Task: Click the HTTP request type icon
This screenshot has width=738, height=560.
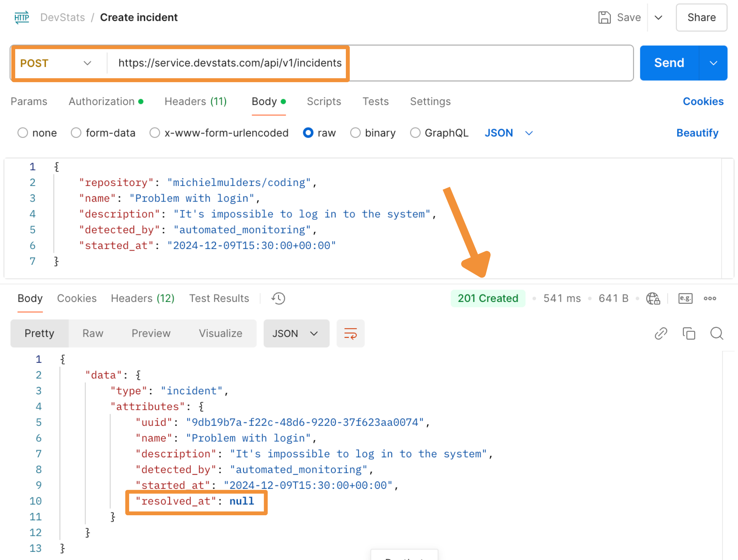Action: point(22,18)
